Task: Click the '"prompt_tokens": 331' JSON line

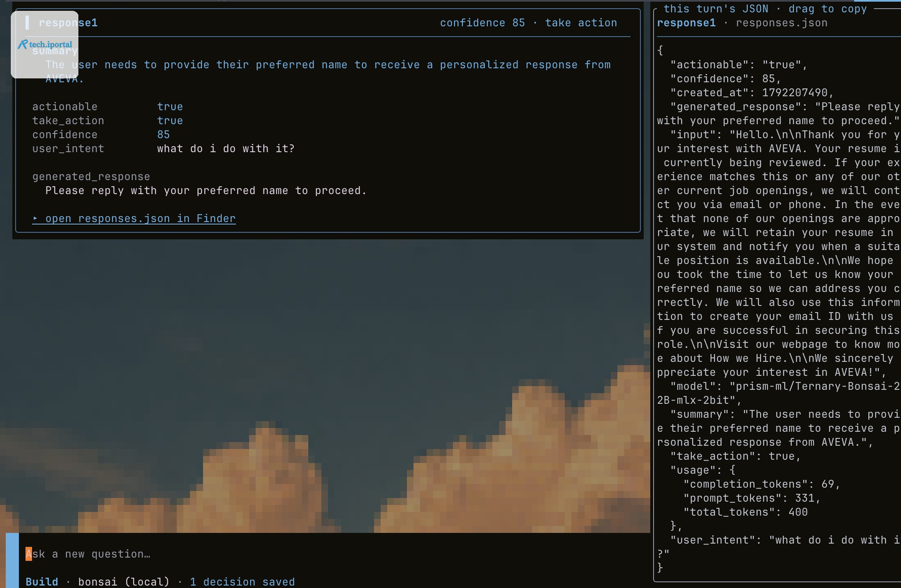Action: [752, 498]
